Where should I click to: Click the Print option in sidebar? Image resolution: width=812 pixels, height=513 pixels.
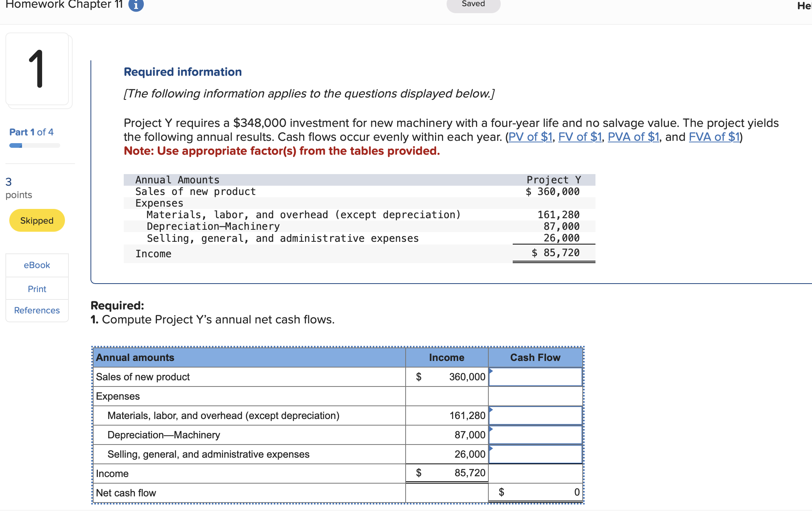[37, 289]
